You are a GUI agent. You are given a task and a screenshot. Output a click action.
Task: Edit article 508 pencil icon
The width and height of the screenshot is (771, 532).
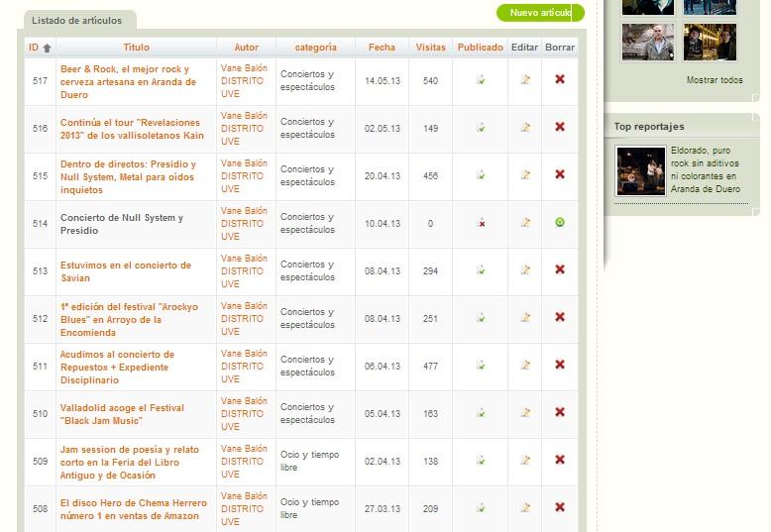point(525,507)
